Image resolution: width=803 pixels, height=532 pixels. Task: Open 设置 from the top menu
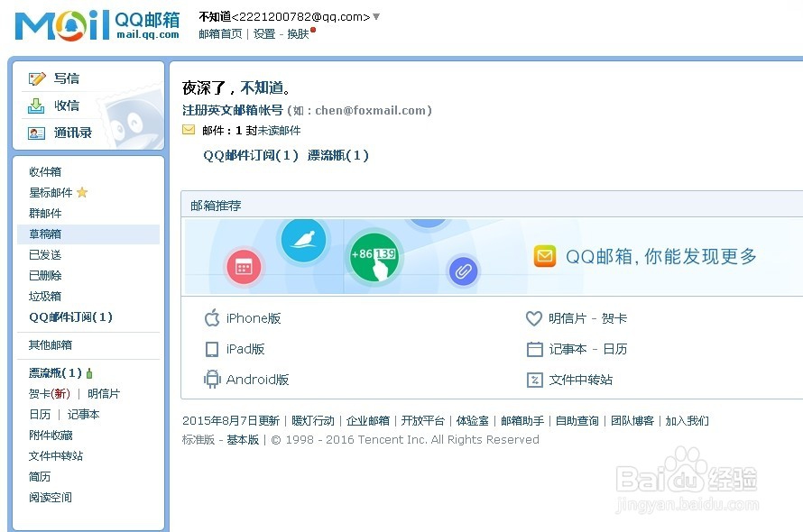pos(264,33)
